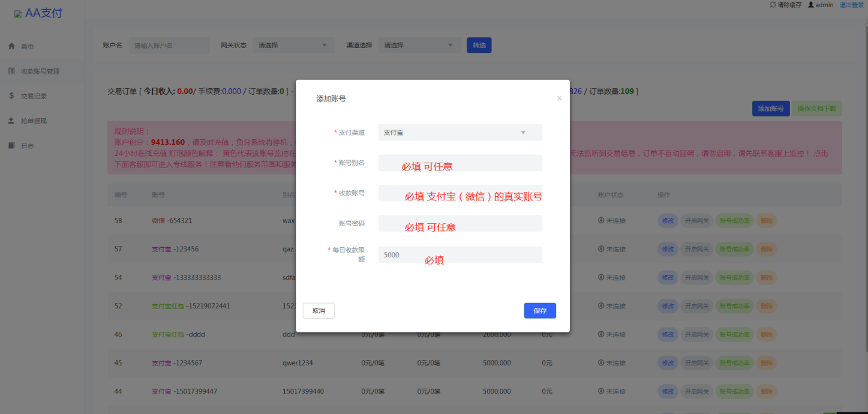Click the 收款账号 input field
Image resolution: width=868 pixels, height=414 pixels.
[x=459, y=193]
